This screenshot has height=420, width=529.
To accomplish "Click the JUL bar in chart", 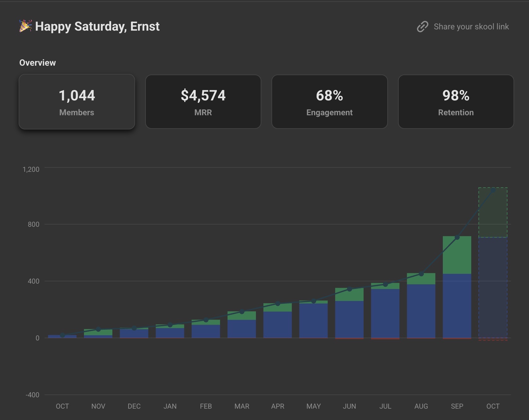I will pos(385,311).
